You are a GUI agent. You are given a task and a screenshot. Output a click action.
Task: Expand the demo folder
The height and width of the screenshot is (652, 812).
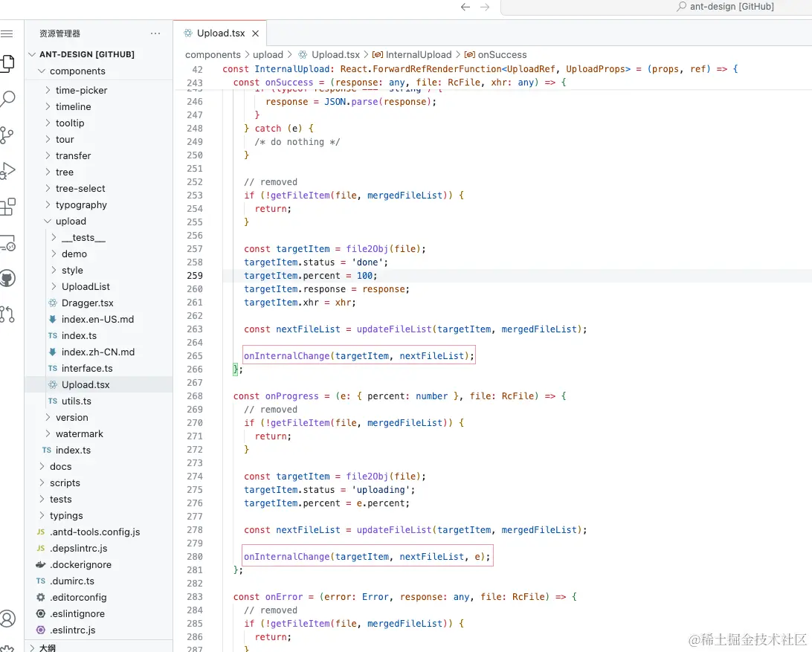[x=98, y=254]
